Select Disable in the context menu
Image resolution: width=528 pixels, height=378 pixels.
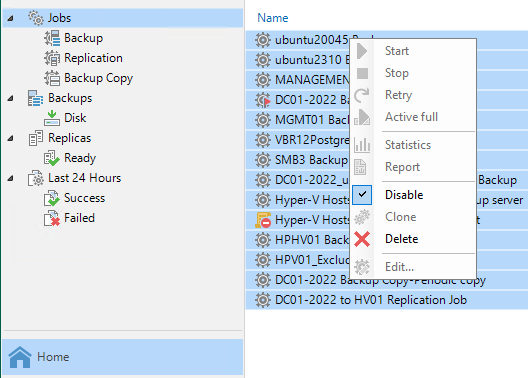point(404,195)
